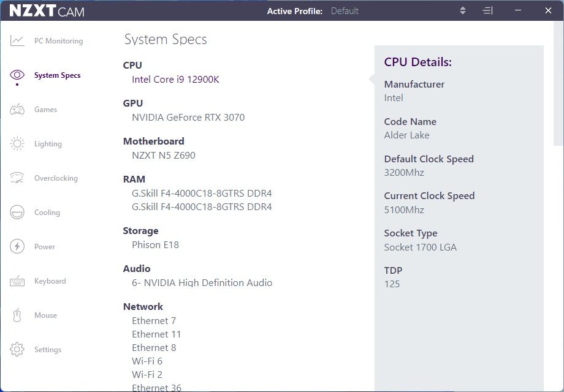564x392 pixels.
Task: Select second G.Skill F4-4000C18-8GTRS RAM entry
Action: pos(202,207)
